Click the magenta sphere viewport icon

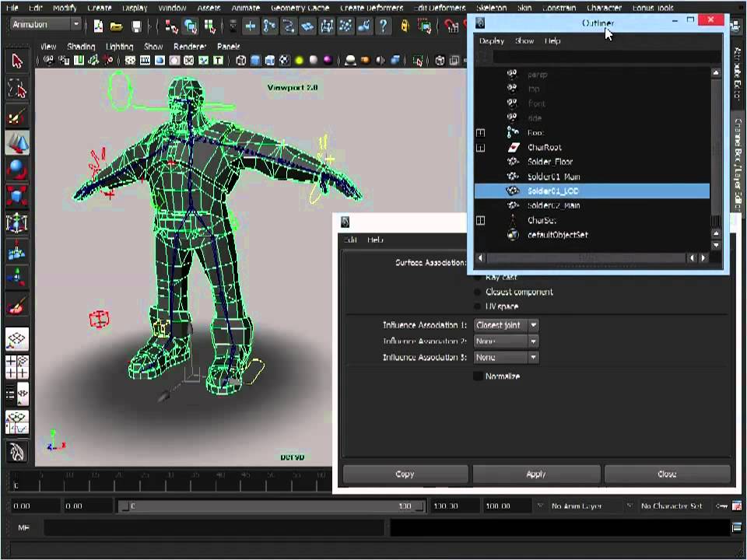328,61
